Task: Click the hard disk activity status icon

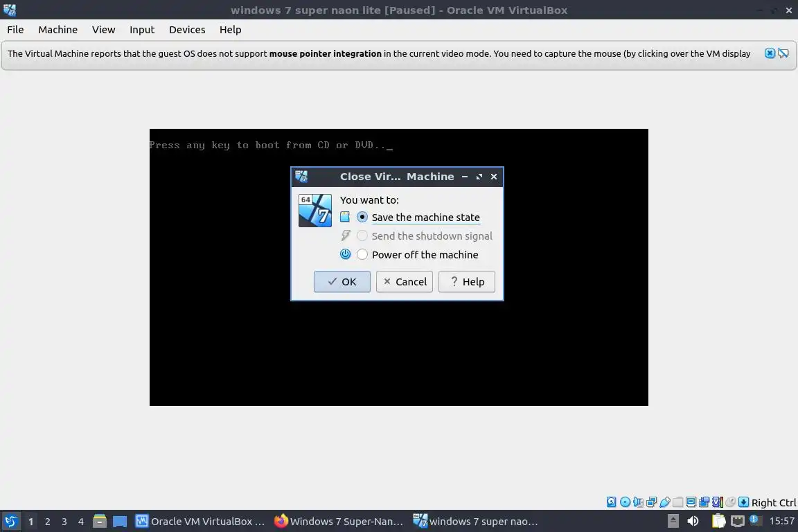Action: 611,502
